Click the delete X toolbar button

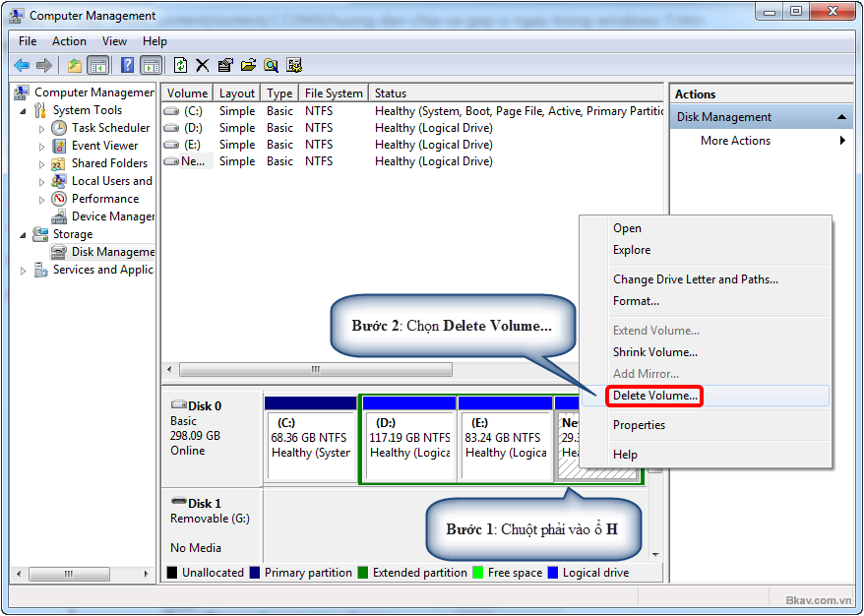(x=203, y=65)
